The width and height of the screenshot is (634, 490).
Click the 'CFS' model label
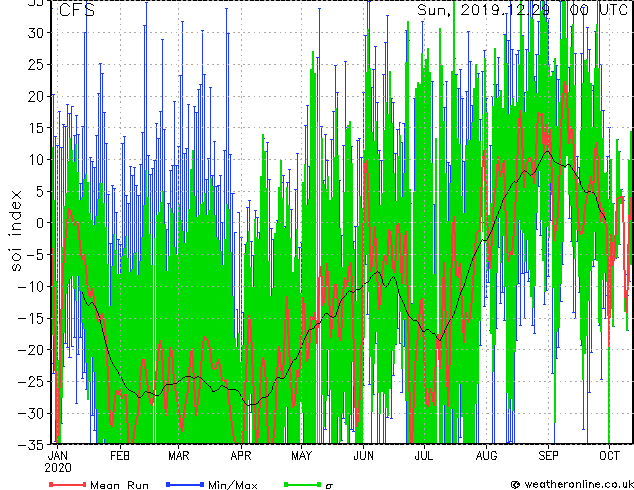point(77,10)
